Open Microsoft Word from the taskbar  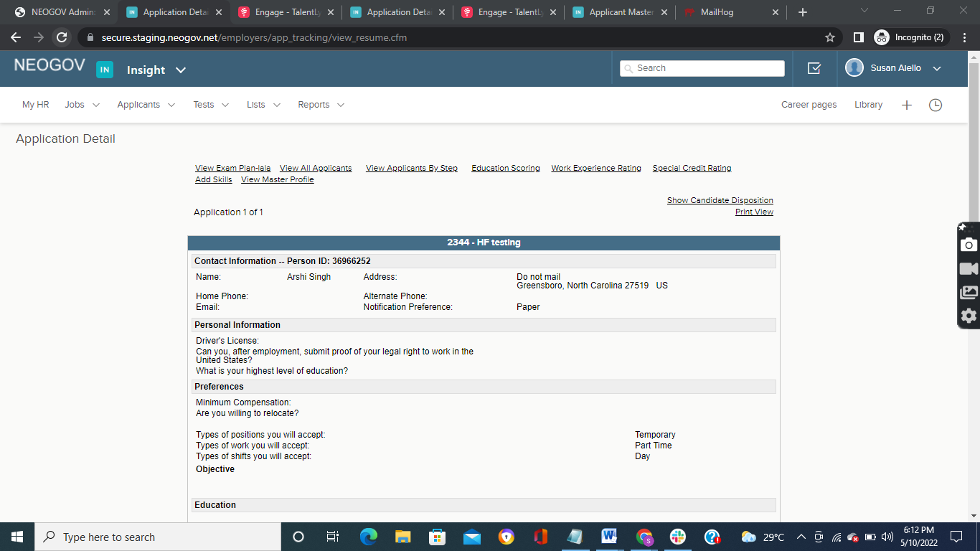(x=609, y=537)
